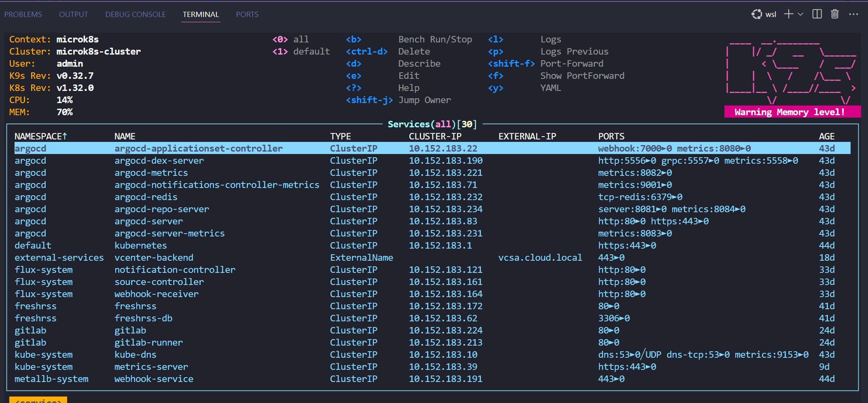Select the vcenter-backend service row
This screenshot has width=868, height=403.
pyautogui.click(x=154, y=257)
